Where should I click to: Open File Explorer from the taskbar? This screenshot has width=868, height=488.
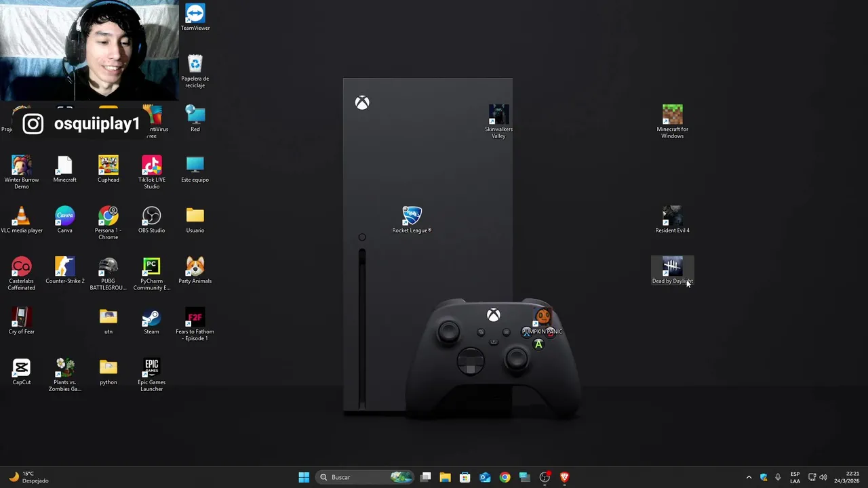445,477
